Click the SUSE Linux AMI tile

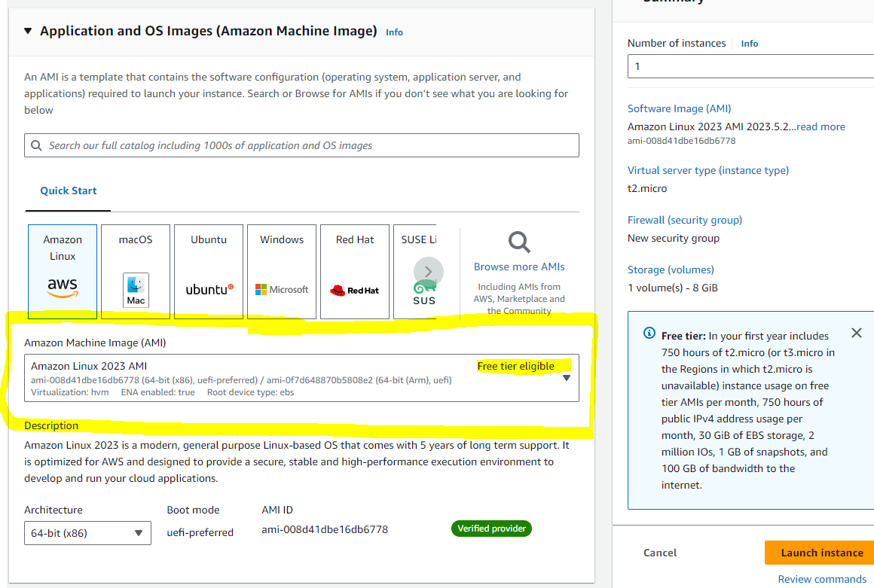point(414,271)
